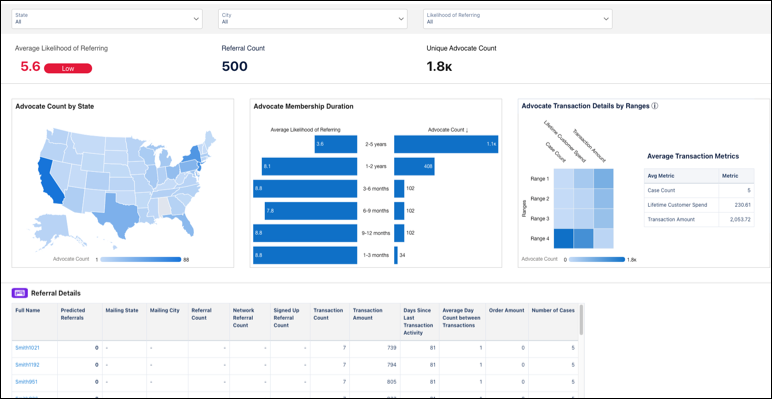Screen dimensions: 772x399
Task: Click the 3.6 likelihood bar for 2-5 years
Action: pyautogui.click(x=335, y=144)
